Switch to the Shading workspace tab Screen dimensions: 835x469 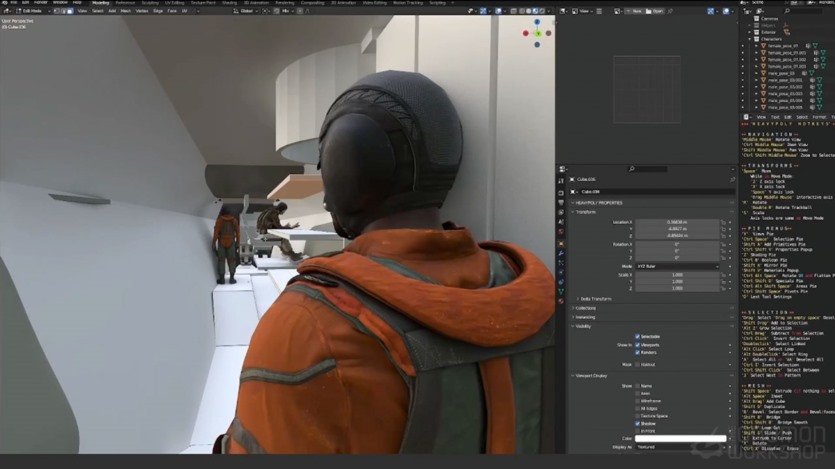(229, 3)
